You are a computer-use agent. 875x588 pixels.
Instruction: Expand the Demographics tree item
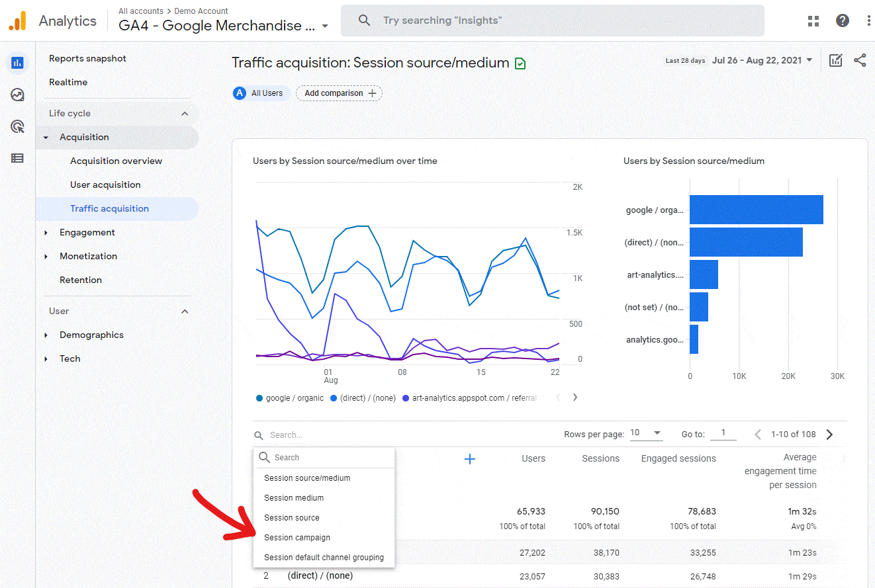pos(46,335)
